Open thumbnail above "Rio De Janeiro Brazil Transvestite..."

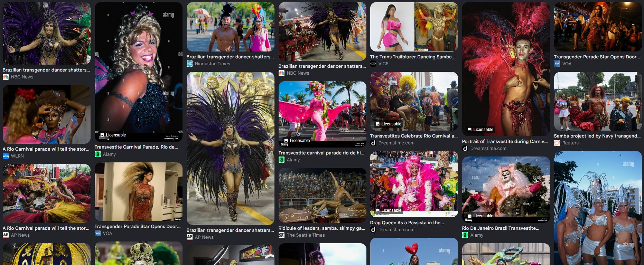click(506, 190)
